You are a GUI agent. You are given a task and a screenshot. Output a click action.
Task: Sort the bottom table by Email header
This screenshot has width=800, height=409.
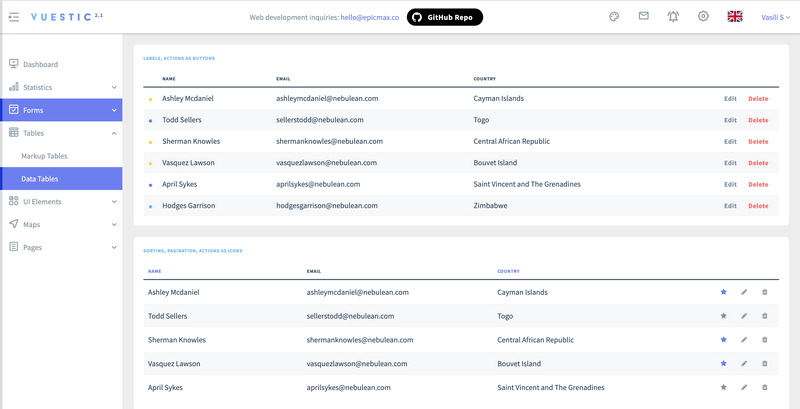[314, 271]
